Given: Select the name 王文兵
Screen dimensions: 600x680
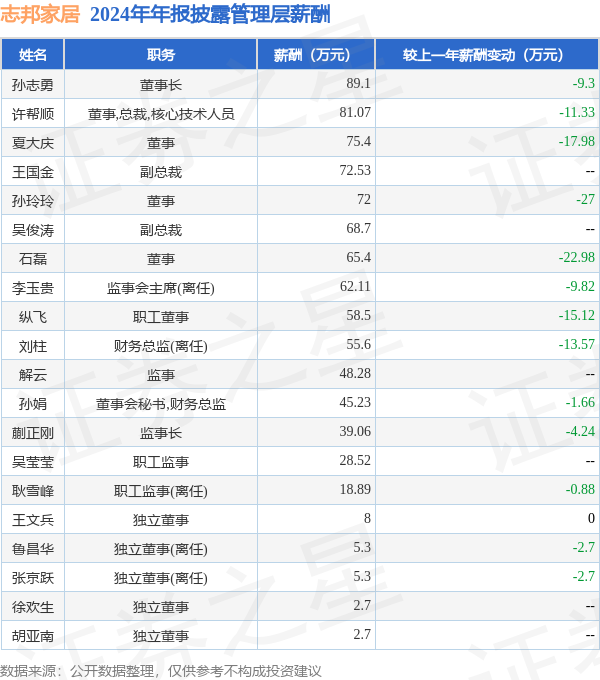Looking at the screenshot, I should pyautogui.click(x=33, y=520).
